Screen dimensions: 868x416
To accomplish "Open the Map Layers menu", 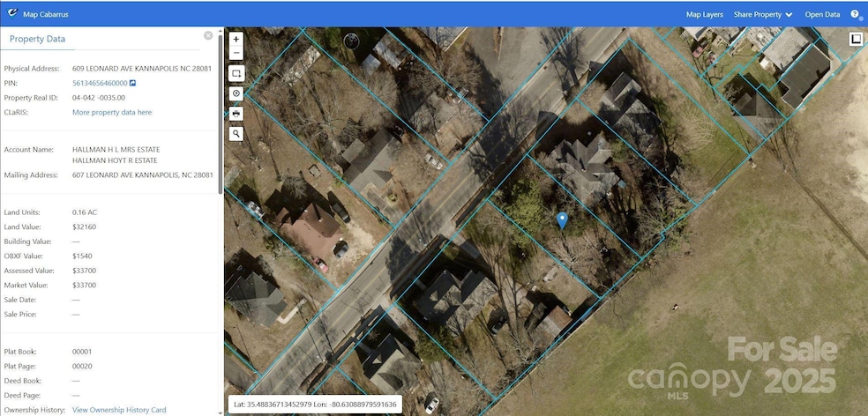I will [704, 14].
